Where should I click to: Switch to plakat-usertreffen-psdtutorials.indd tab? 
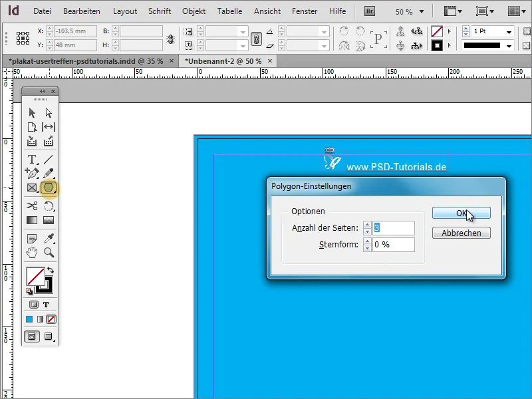click(86, 61)
